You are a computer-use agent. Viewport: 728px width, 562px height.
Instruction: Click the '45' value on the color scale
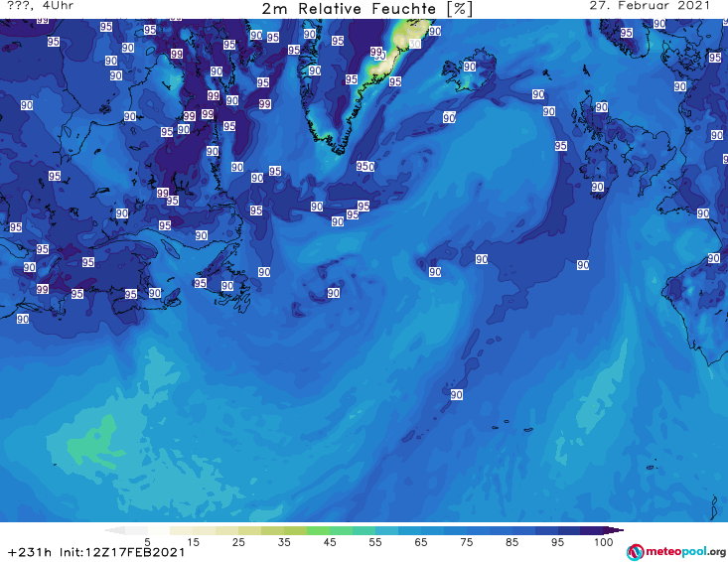330,542
